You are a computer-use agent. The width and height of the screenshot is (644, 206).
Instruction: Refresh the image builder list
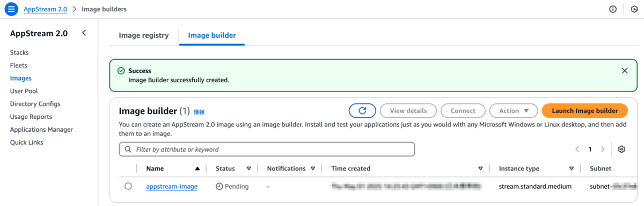pyautogui.click(x=362, y=111)
